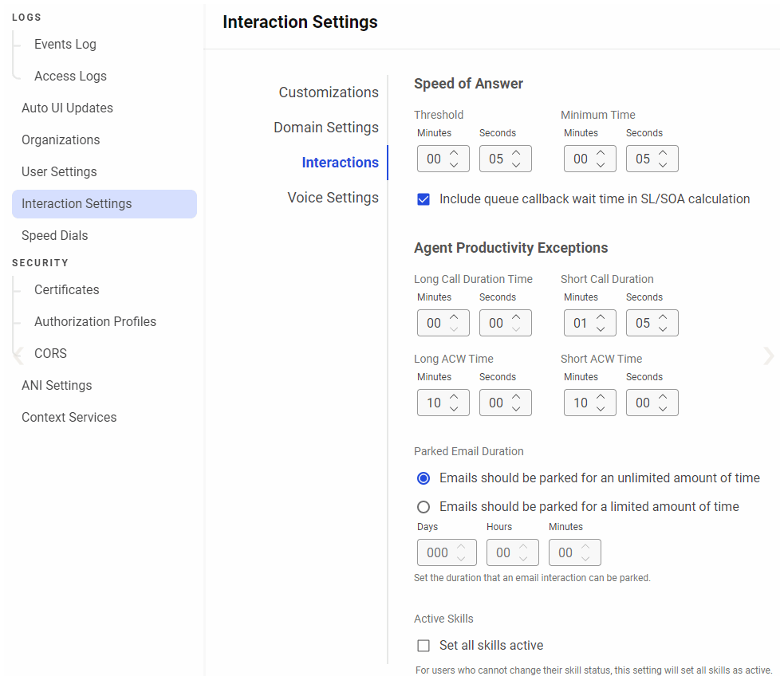Image resolution: width=784 pixels, height=680 pixels.
Task: Decrease Minimum Time minutes down arrow
Action: click(601, 165)
